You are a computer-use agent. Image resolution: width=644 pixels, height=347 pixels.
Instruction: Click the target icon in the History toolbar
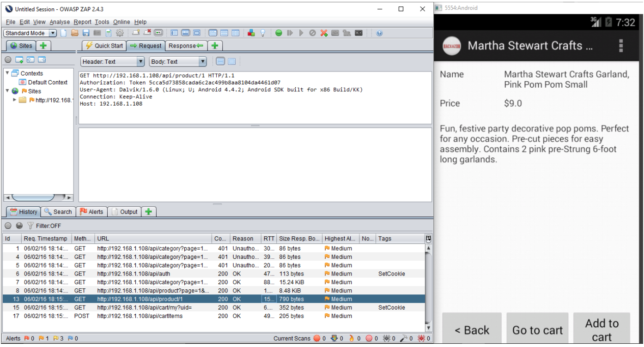coord(8,226)
